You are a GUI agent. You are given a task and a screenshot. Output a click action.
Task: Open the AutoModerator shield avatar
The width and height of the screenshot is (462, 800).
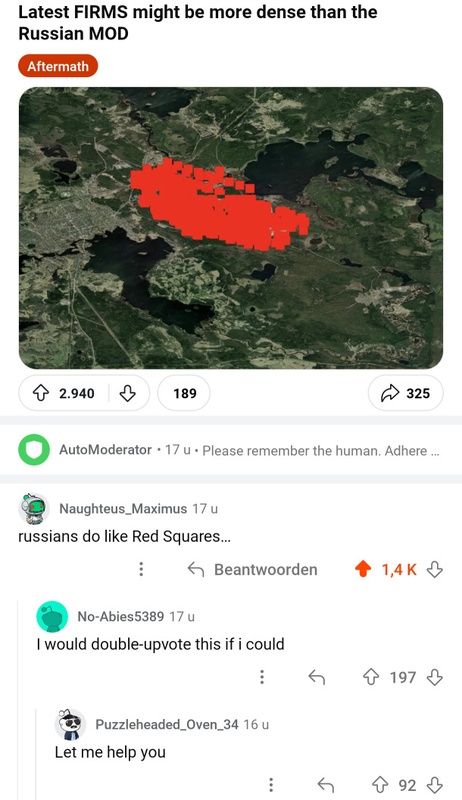pyautogui.click(x=34, y=450)
